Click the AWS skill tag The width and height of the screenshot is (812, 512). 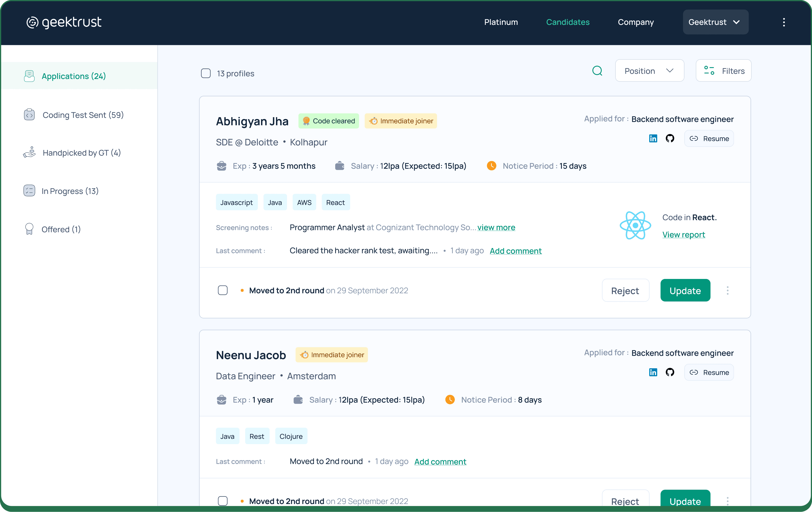pos(304,203)
